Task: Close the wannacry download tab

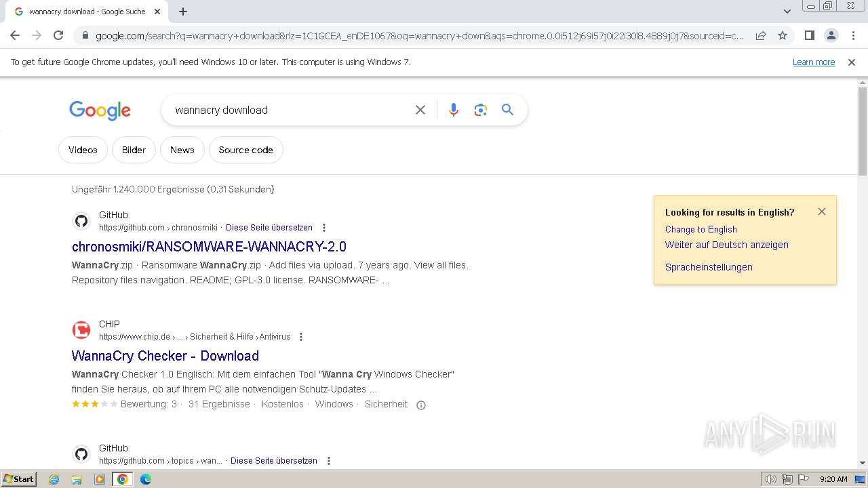Action: [x=157, y=12]
